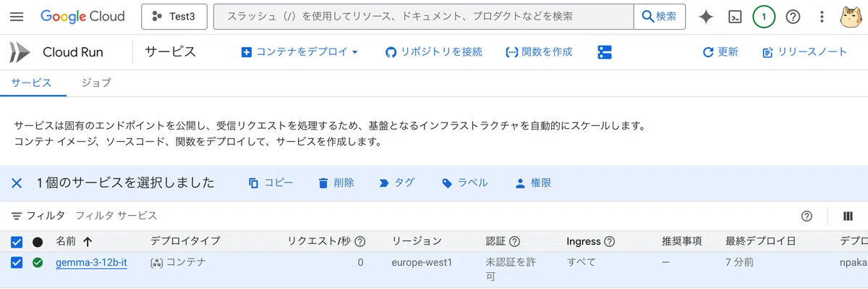
Task: Open the Gemini sparkle assistant icon
Action: (x=706, y=17)
